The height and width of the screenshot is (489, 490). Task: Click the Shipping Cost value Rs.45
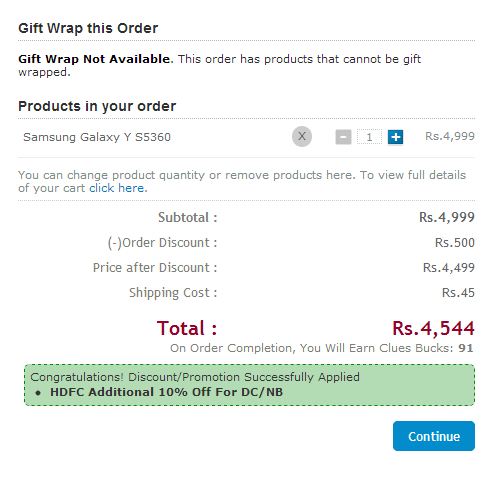(x=458, y=293)
